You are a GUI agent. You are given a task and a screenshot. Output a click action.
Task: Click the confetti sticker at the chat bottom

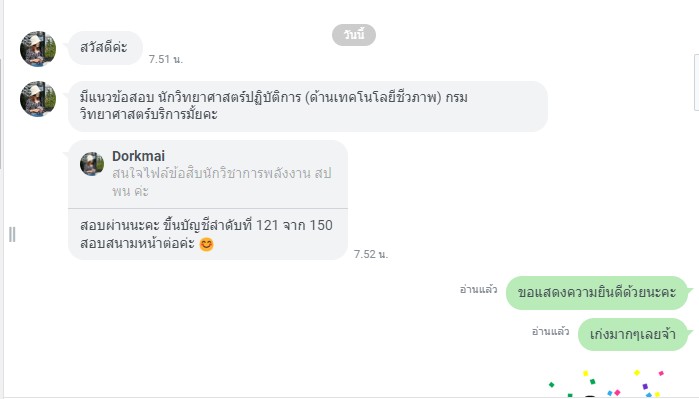tap(606, 383)
